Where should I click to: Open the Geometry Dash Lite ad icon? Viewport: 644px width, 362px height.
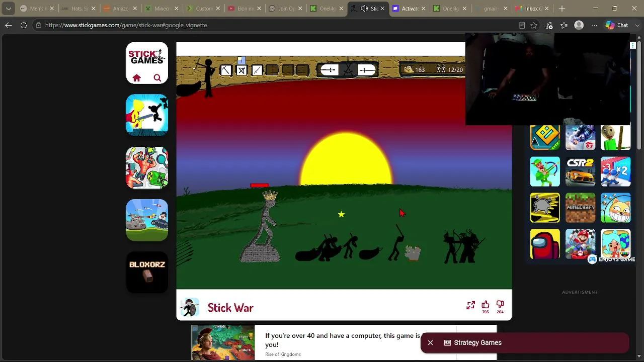tap(545, 135)
